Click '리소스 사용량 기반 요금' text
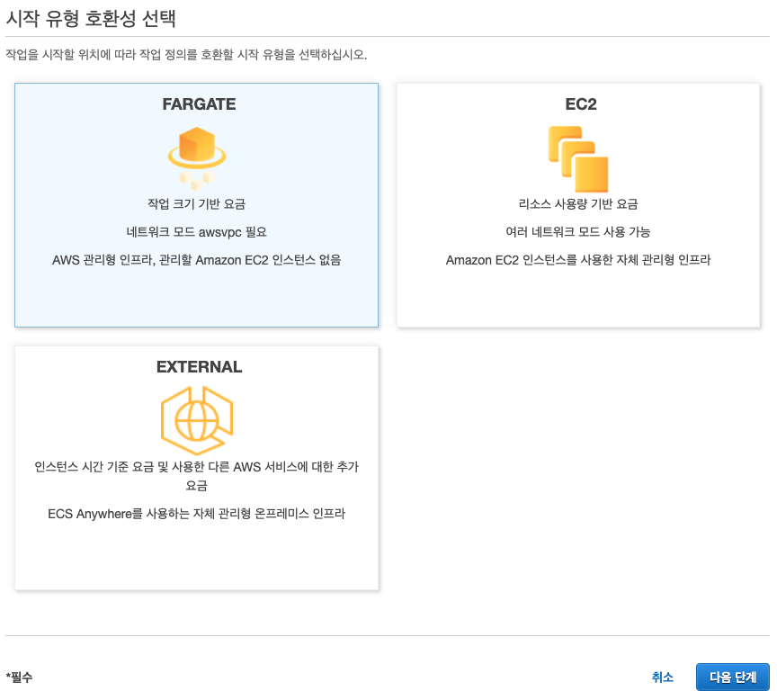 [x=578, y=204]
